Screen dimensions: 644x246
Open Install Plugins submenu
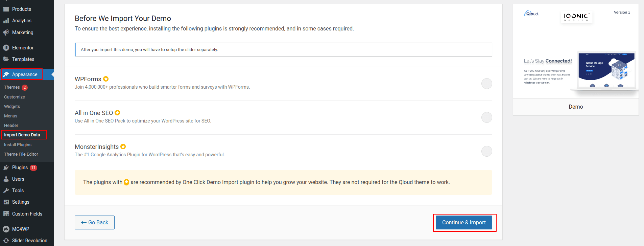click(x=18, y=144)
